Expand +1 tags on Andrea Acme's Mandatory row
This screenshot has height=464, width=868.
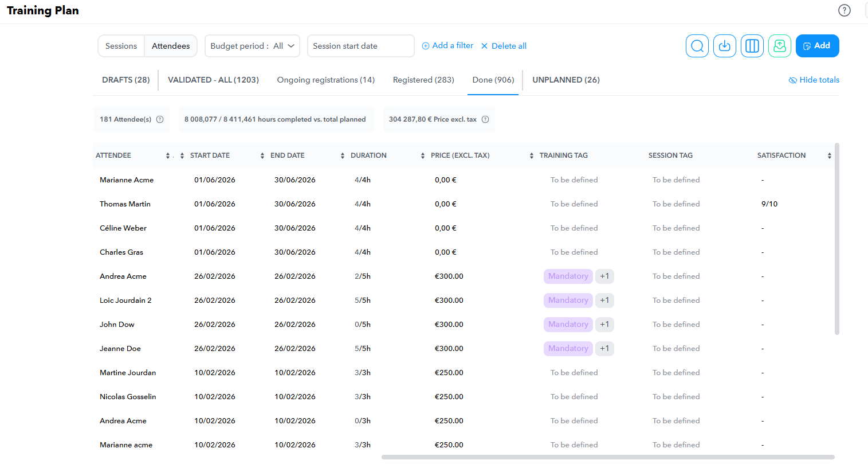604,276
